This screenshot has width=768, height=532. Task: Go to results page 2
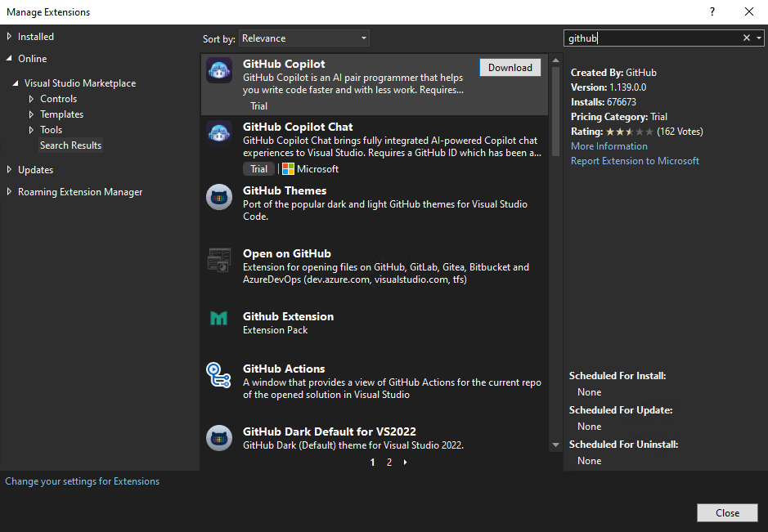388,462
